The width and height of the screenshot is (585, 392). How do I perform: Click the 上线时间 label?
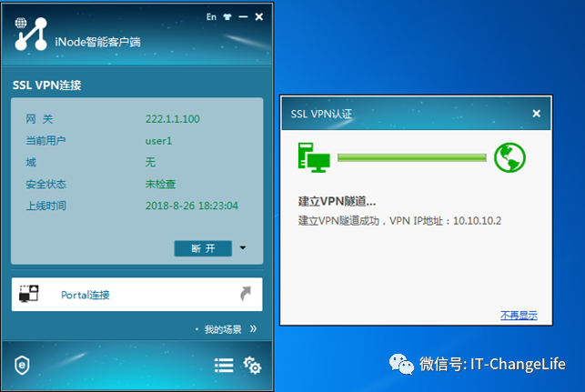pos(45,206)
